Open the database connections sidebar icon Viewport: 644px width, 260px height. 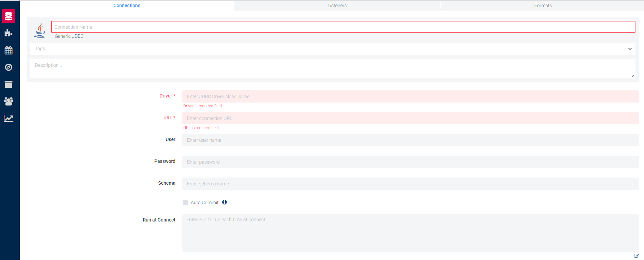click(9, 16)
